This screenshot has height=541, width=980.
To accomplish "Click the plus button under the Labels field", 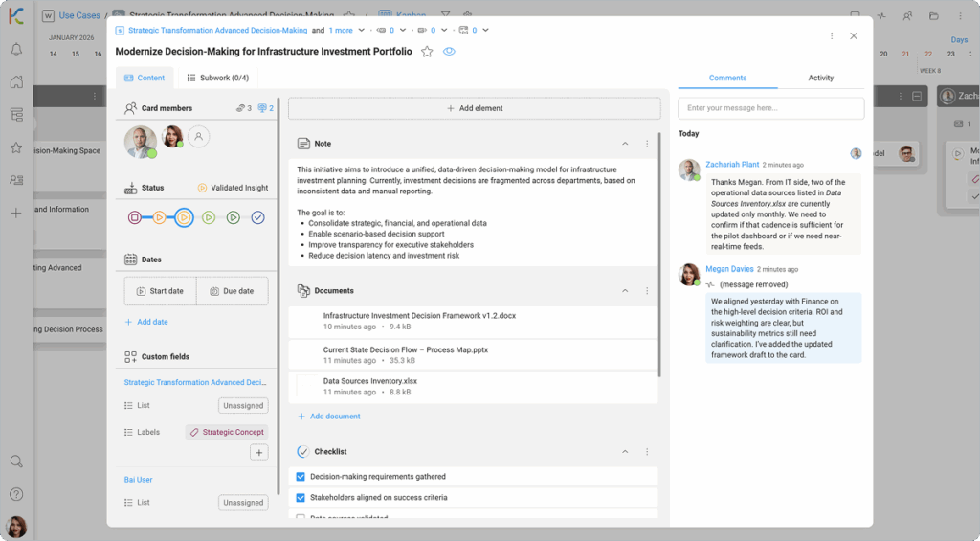I will point(258,453).
